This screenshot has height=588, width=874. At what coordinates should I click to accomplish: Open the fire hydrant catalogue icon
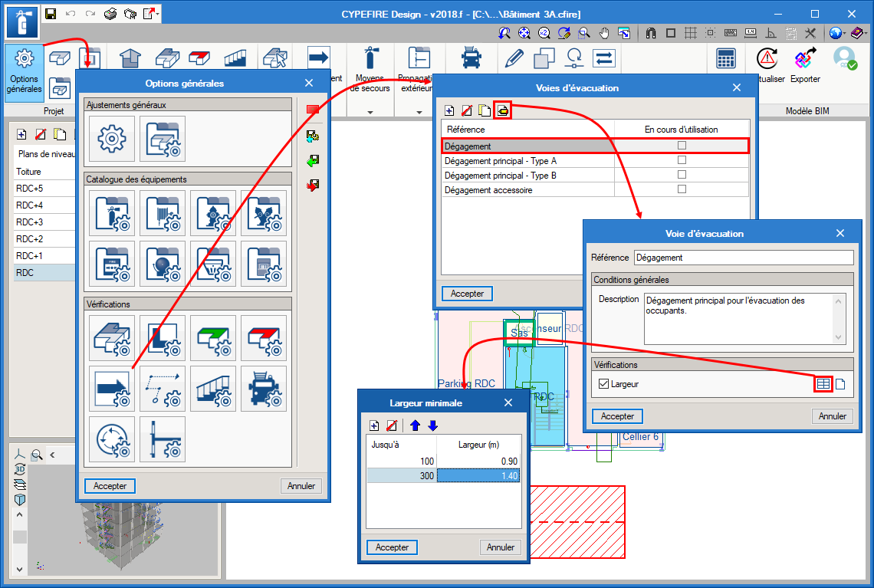click(x=213, y=213)
